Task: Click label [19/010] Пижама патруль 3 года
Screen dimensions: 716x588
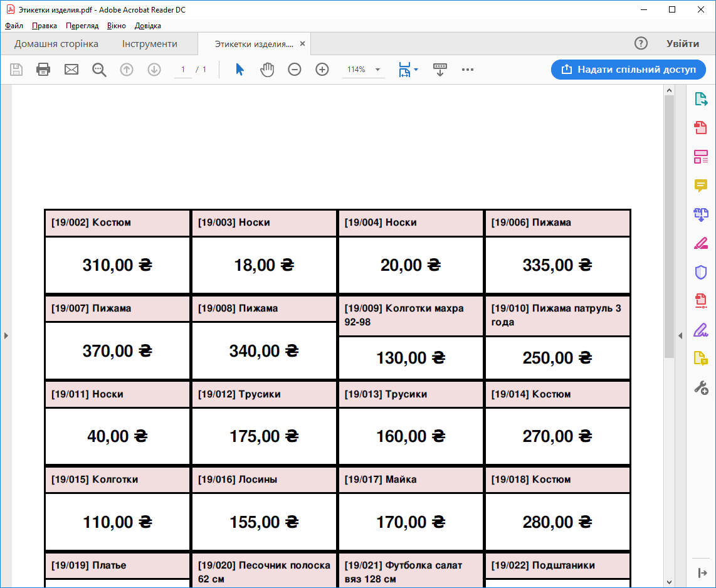Action: point(555,315)
